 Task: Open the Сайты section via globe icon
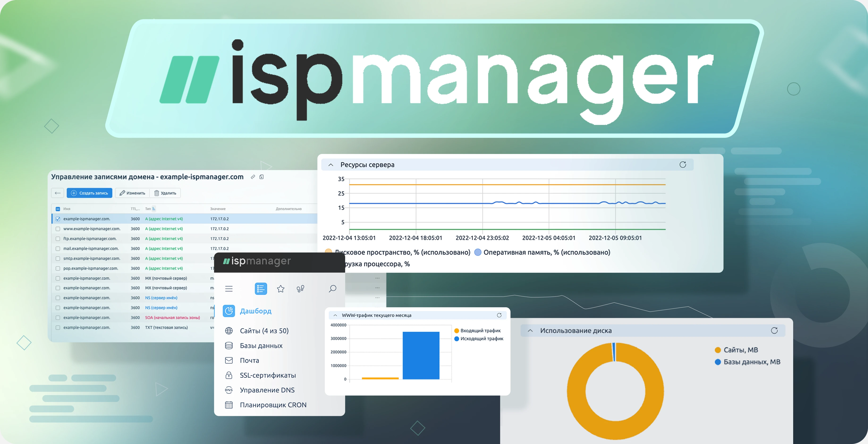pos(229,331)
